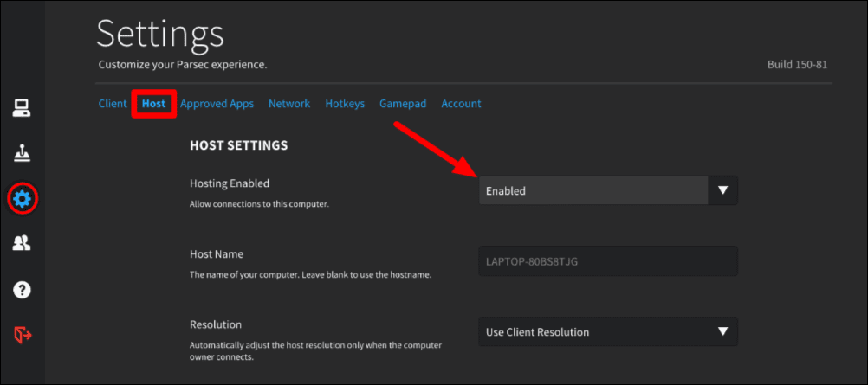Switch to the Client tab
The image size is (868, 385).
[x=113, y=104]
